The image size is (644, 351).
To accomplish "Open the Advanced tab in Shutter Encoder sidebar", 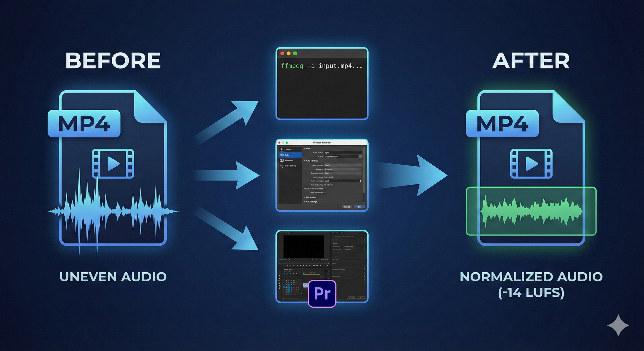I will (x=289, y=160).
